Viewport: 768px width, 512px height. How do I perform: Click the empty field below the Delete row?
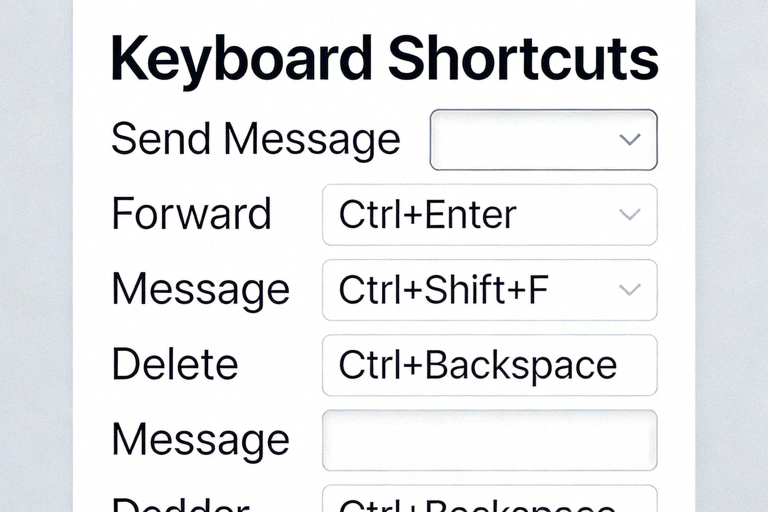click(x=489, y=440)
